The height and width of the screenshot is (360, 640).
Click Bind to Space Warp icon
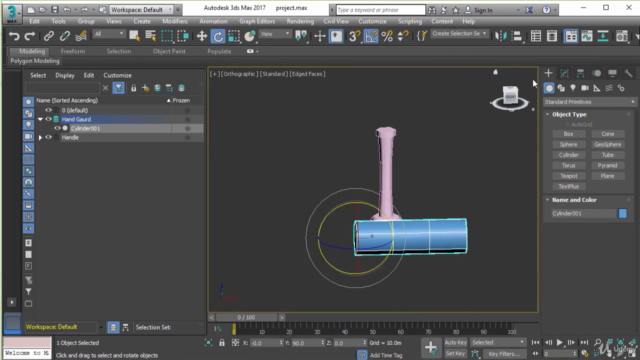tap(81, 36)
